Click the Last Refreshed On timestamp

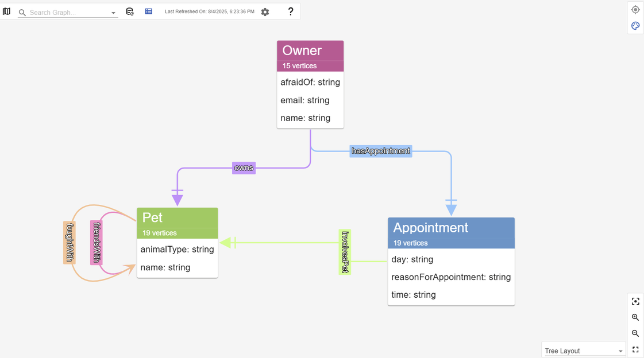tap(210, 11)
